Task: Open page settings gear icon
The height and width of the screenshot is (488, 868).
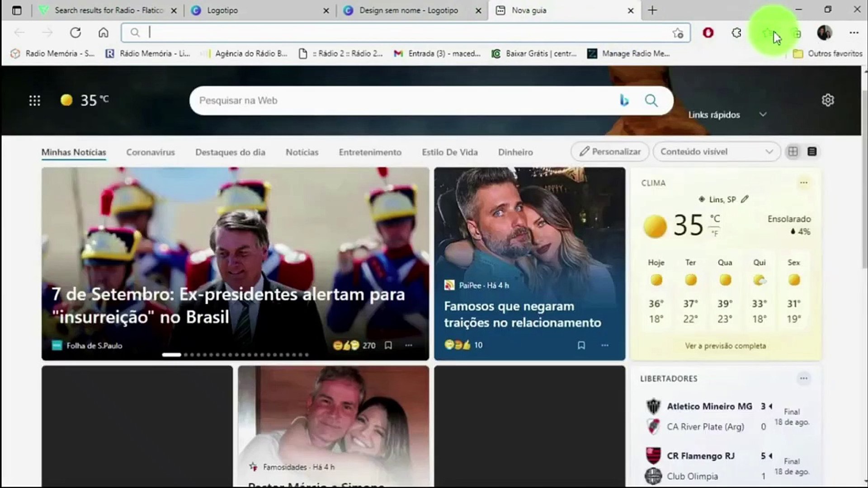Action: [827, 100]
